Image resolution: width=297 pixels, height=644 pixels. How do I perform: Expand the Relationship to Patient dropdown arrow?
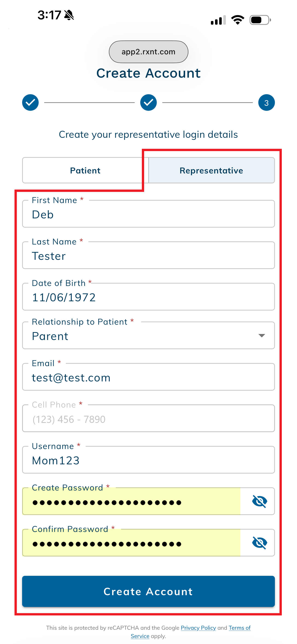(x=262, y=336)
